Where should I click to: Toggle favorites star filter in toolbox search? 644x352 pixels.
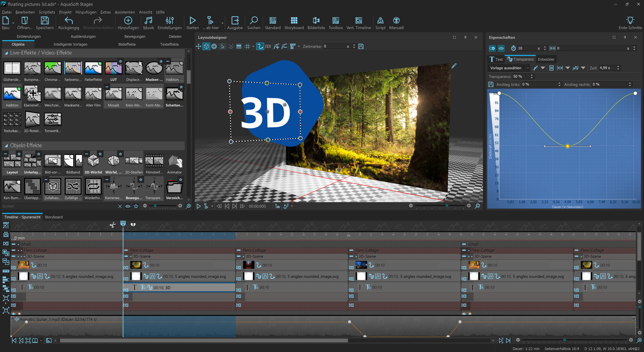point(136,206)
